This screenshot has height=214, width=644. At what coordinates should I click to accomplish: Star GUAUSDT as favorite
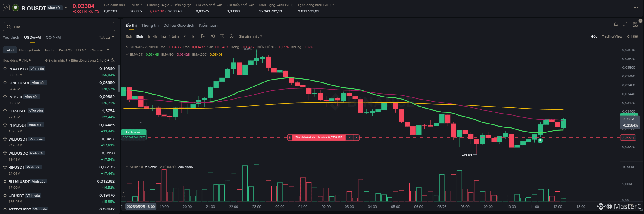[x=5, y=111]
